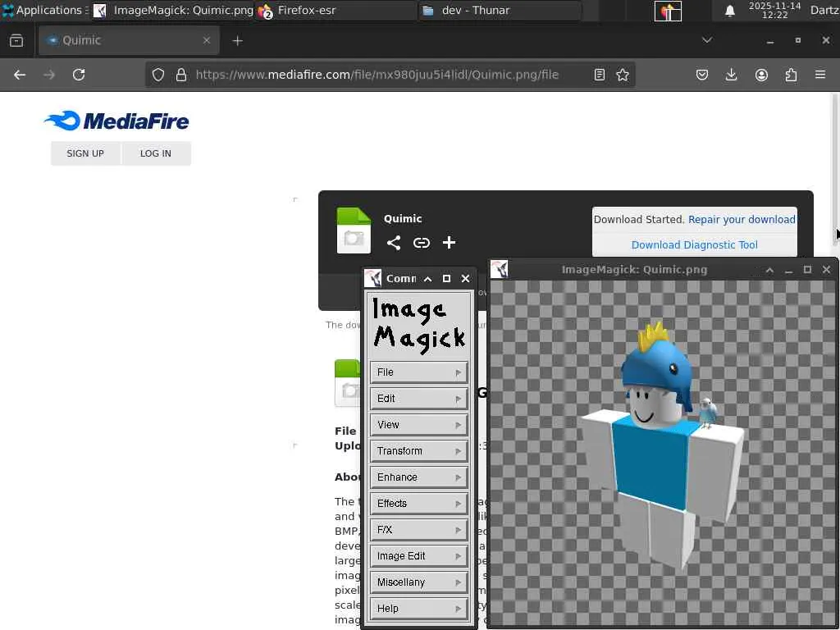The width and height of the screenshot is (840, 630).
Task: Open ImageMagick View menu
Action: [418, 425]
